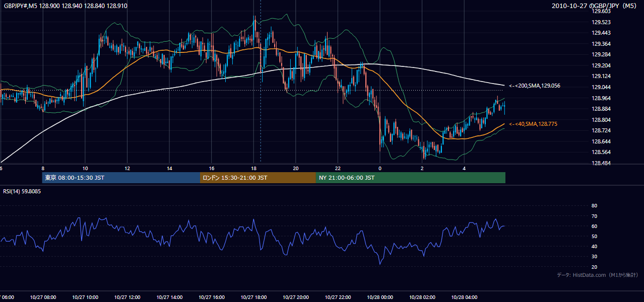The width and height of the screenshot is (644, 302).
Task: Click the bottom time label 10/27 12:00
Action: (127, 297)
